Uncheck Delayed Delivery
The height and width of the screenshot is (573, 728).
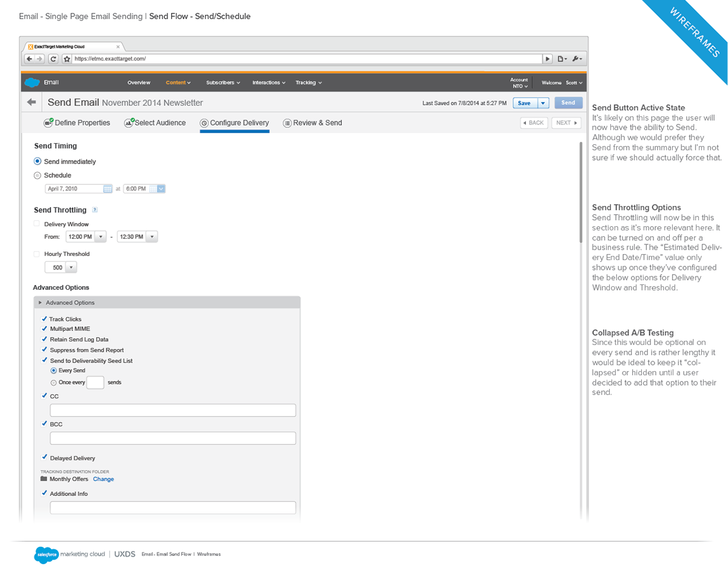tap(44, 458)
